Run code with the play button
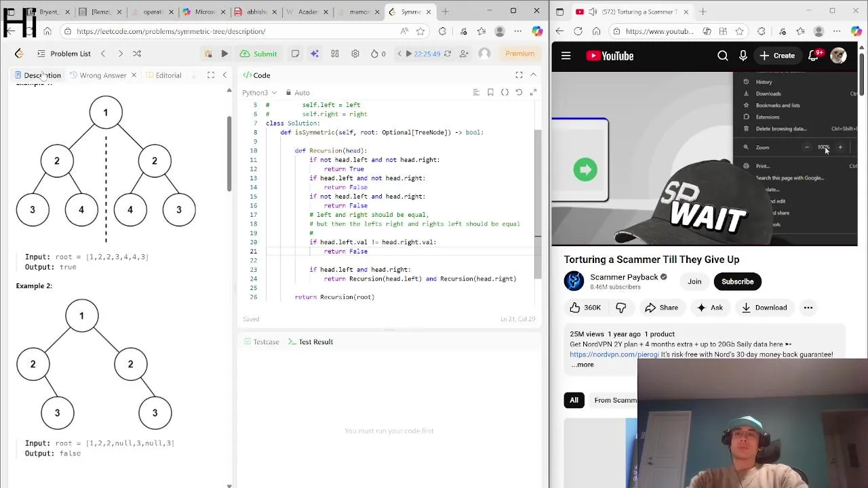Viewport: 868px width, 488px height. point(224,54)
